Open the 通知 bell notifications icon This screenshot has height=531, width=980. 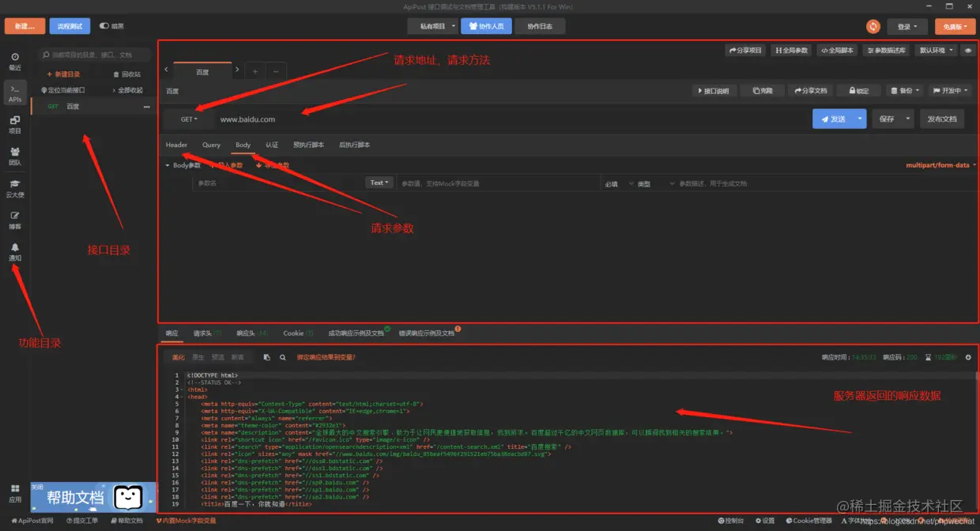pyautogui.click(x=15, y=252)
